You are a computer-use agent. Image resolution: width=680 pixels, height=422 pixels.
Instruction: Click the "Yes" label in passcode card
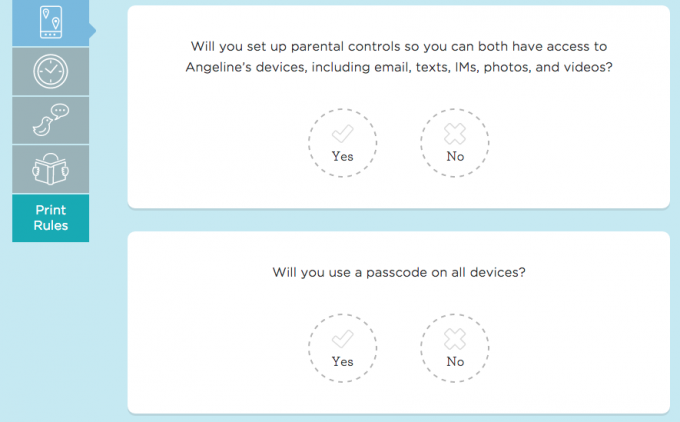pyautogui.click(x=343, y=361)
